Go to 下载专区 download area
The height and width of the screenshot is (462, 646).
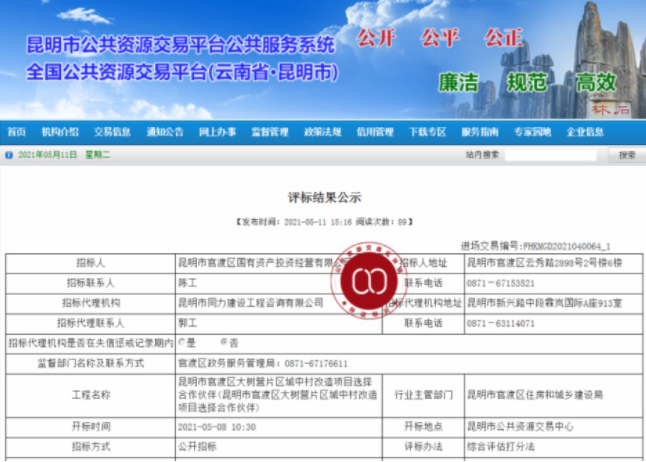tap(427, 132)
